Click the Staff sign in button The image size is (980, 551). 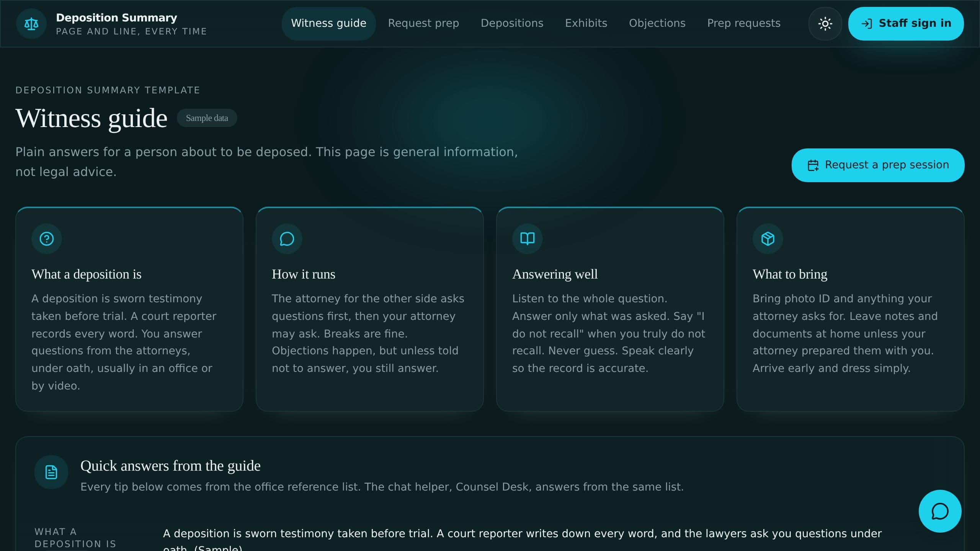click(x=906, y=24)
